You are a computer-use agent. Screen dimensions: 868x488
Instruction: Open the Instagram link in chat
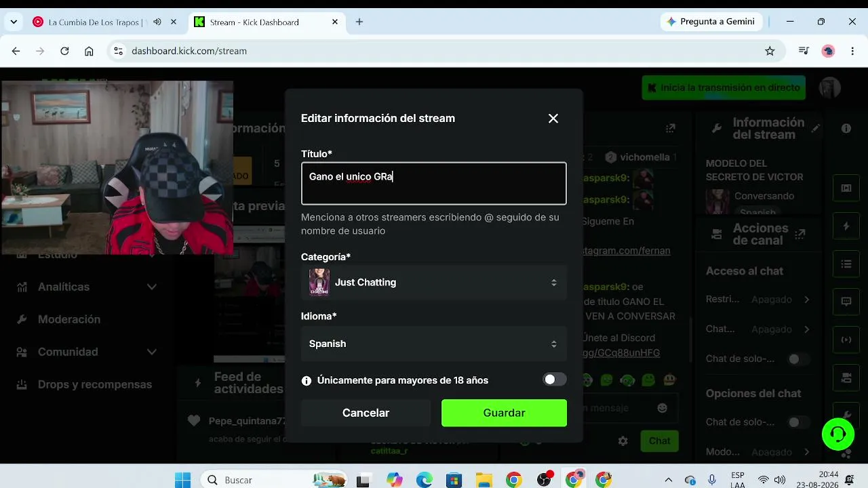click(627, 251)
